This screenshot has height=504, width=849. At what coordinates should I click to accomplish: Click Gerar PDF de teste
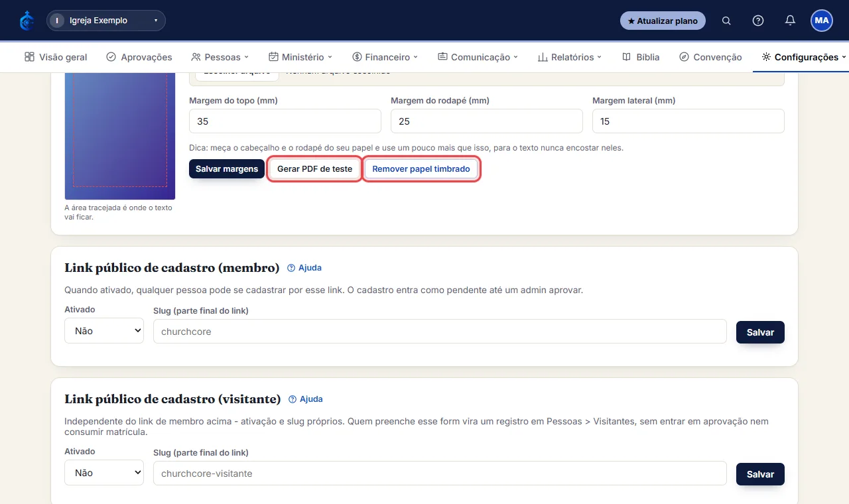click(314, 169)
